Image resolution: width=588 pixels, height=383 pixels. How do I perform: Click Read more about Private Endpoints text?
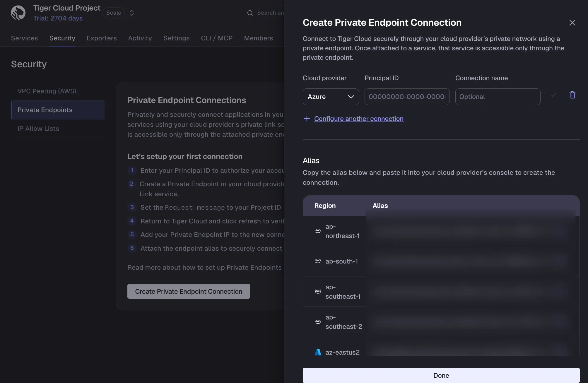204,267
